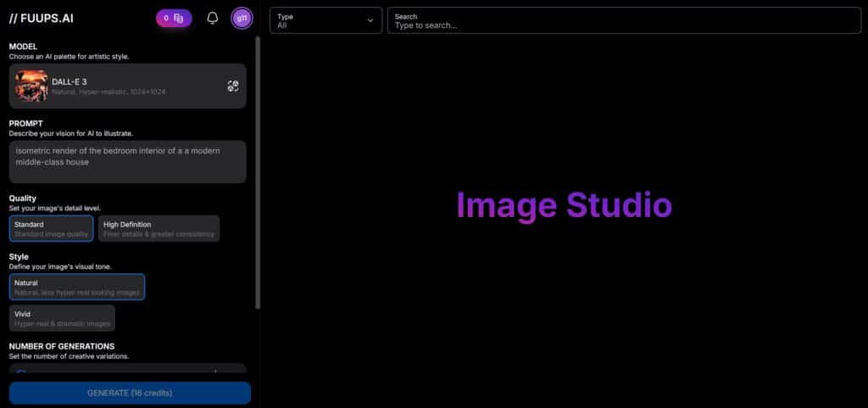Image resolution: width=868 pixels, height=408 pixels.
Task: Open the Type filter dropdown
Action: [x=326, y=20]
